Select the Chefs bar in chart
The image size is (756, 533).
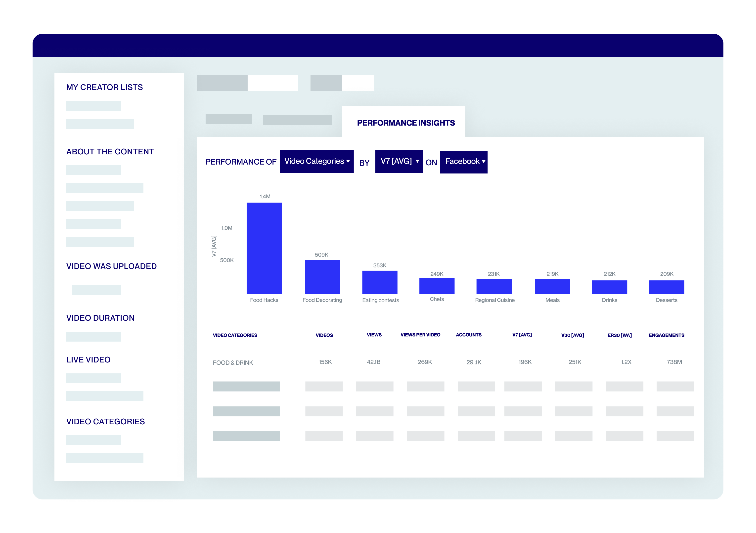[437, 286]
